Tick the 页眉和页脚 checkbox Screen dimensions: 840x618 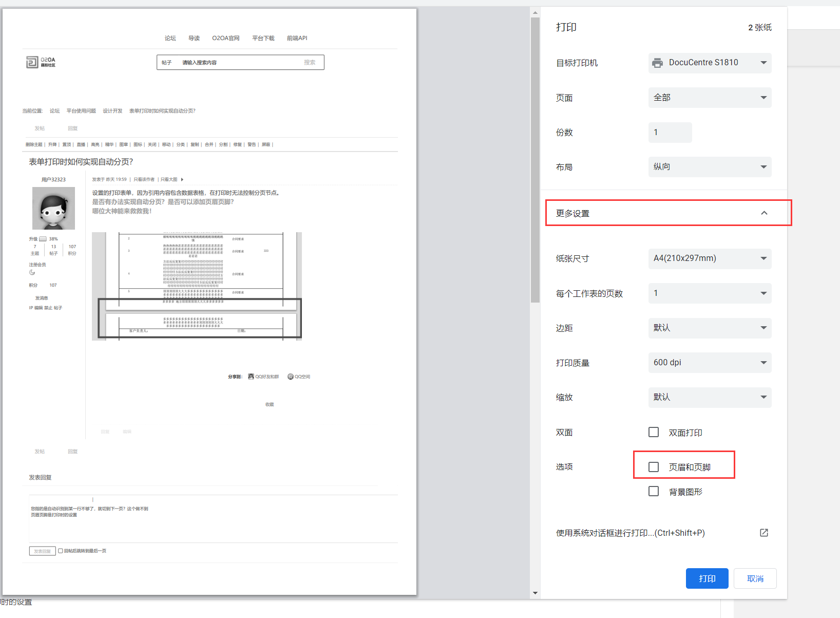point(654,467)
